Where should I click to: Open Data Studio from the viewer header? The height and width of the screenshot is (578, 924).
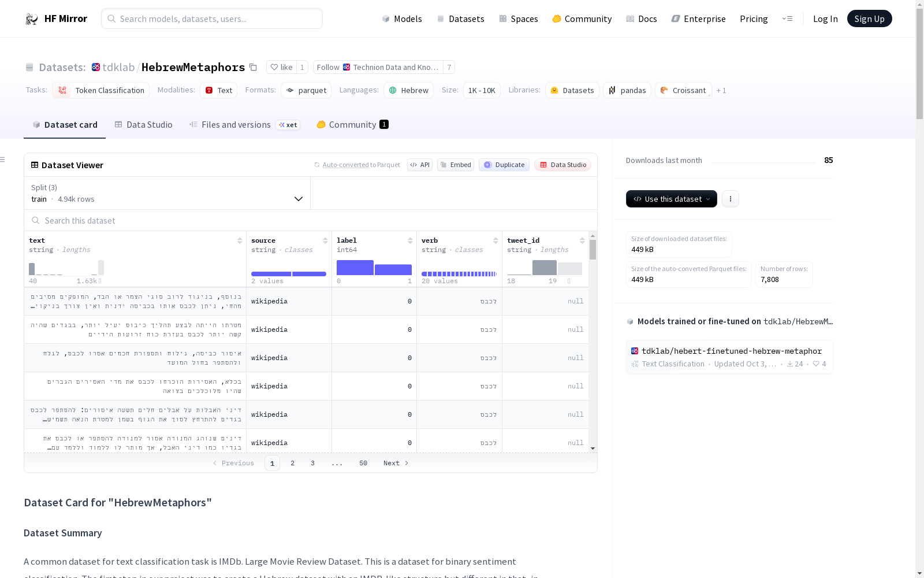[x=562, y=165]
